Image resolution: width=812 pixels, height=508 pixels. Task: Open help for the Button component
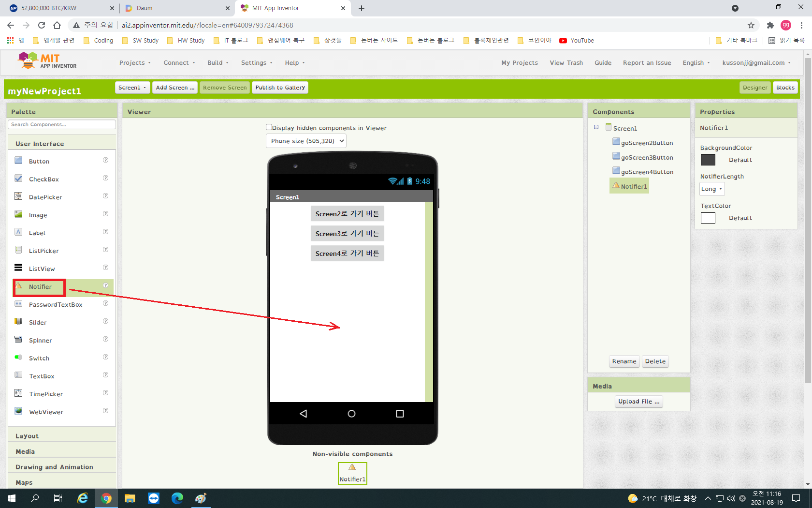pos(105,160)
